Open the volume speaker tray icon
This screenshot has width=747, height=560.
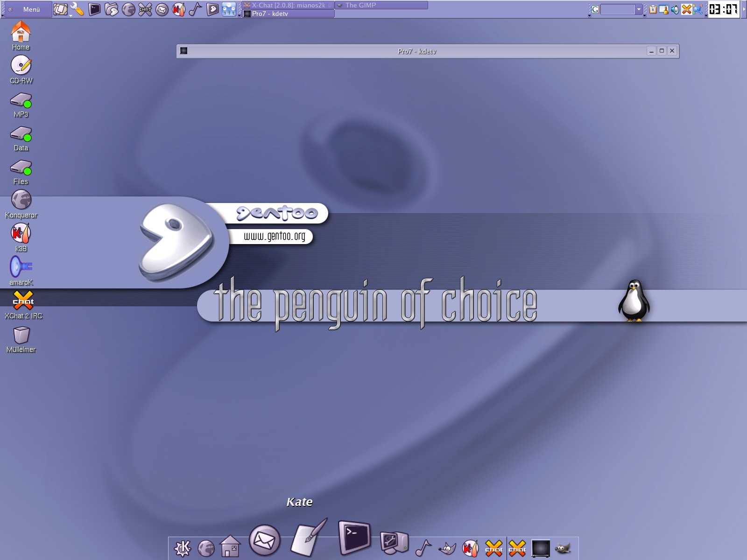[x=675, y=9]
